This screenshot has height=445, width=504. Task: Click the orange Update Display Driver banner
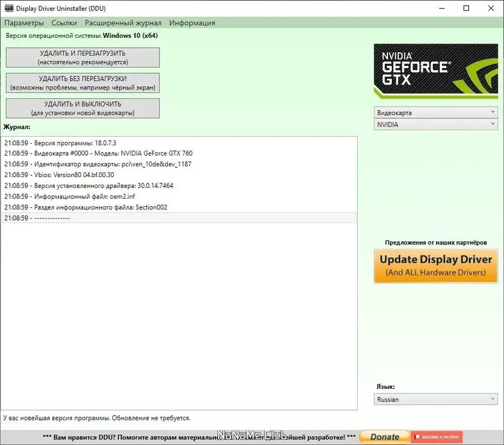[x=435, y=265]
